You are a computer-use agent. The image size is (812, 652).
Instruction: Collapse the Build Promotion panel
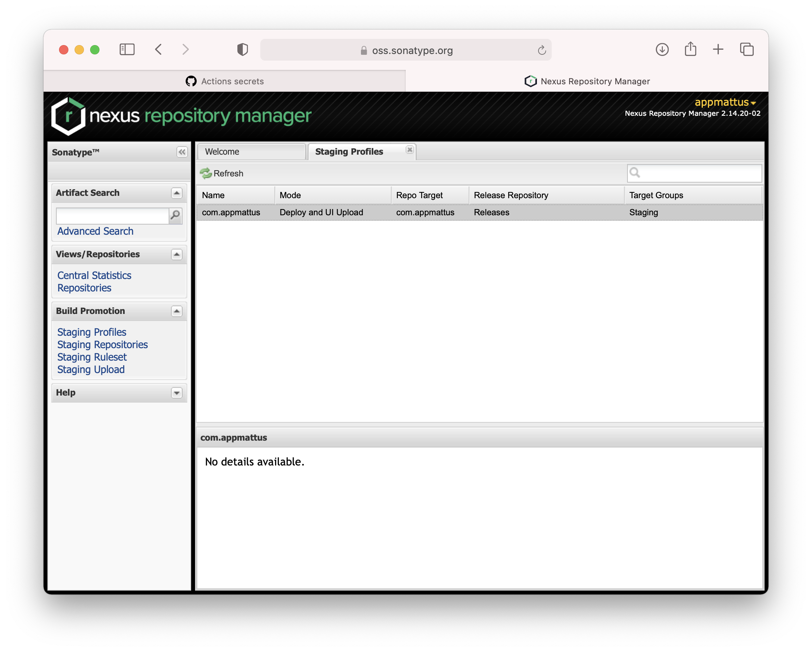177,311
